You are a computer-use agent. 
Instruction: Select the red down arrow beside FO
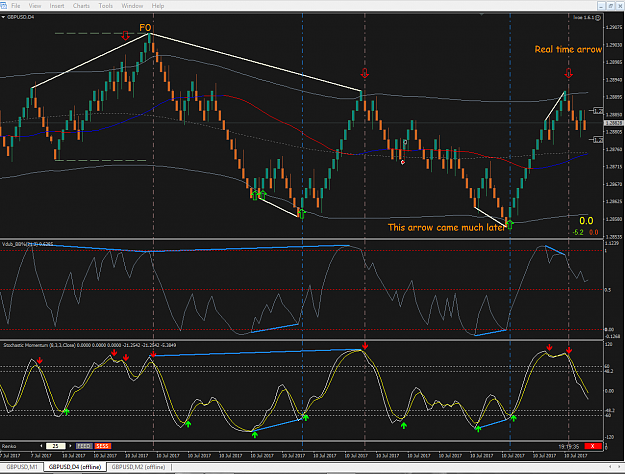(x=126, y=36)
